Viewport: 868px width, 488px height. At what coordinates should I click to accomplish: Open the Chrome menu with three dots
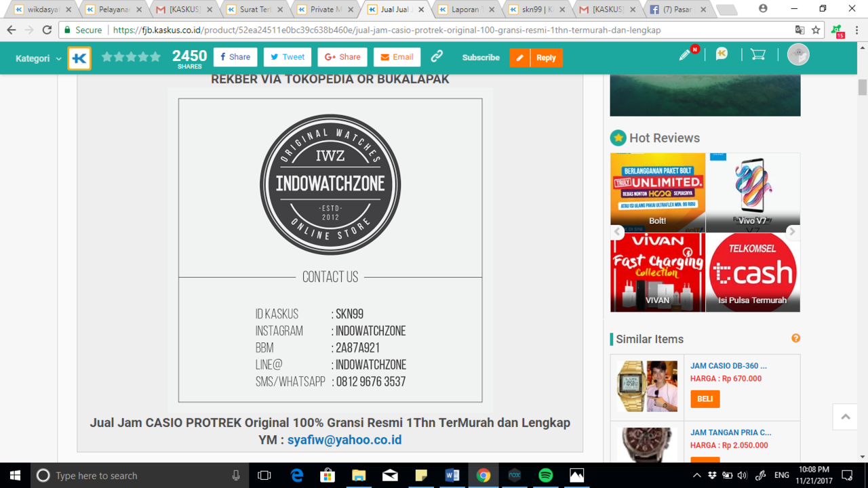point(857,30)
